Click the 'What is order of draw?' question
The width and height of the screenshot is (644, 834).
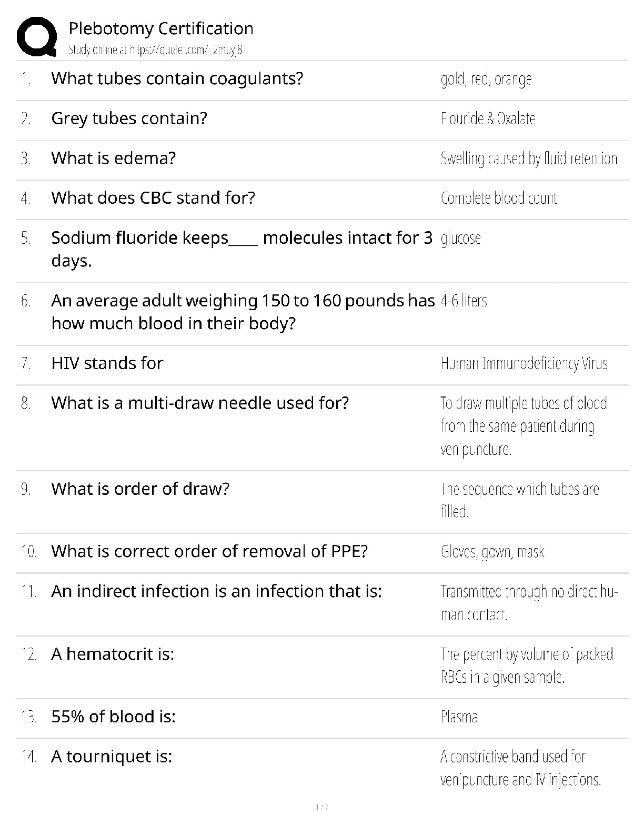pos(140,489)
